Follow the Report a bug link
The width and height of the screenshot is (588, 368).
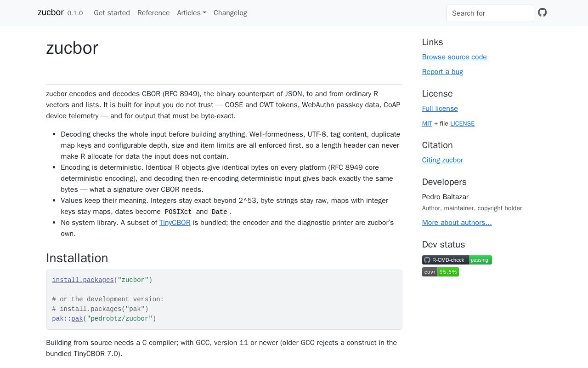[442, 72]
